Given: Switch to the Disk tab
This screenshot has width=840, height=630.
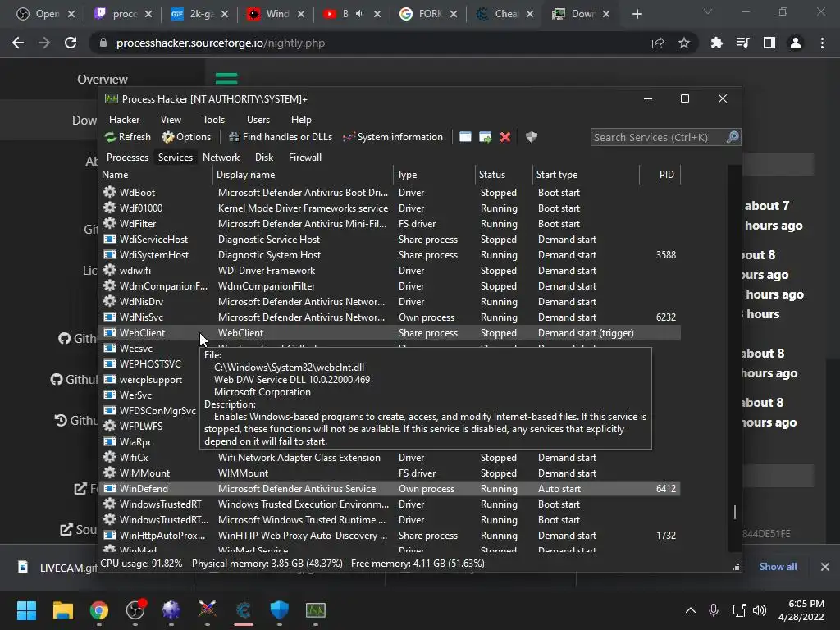Looking at the screenshot, I should click(264, 157).
